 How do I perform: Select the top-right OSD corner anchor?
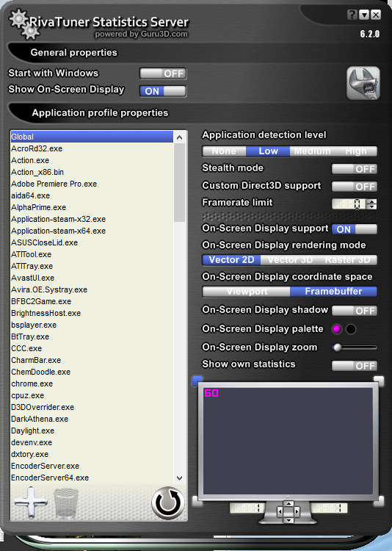pos(379,381)
